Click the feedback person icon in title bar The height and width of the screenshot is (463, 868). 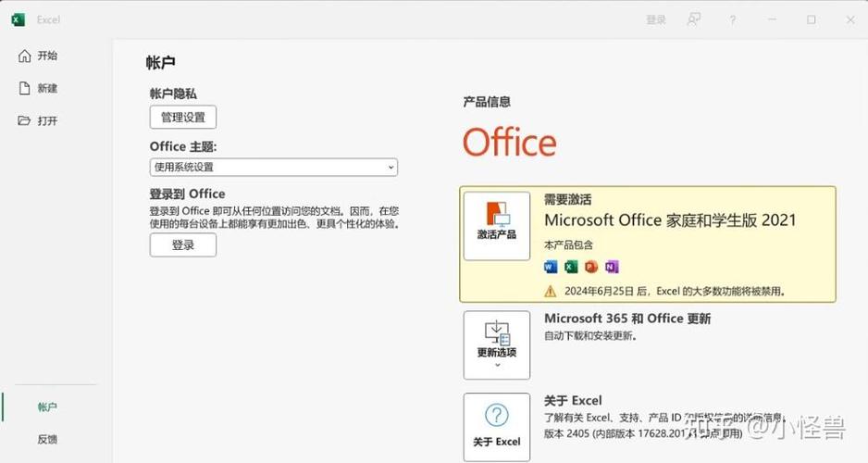pyautogui.click(x=694, y=20)
